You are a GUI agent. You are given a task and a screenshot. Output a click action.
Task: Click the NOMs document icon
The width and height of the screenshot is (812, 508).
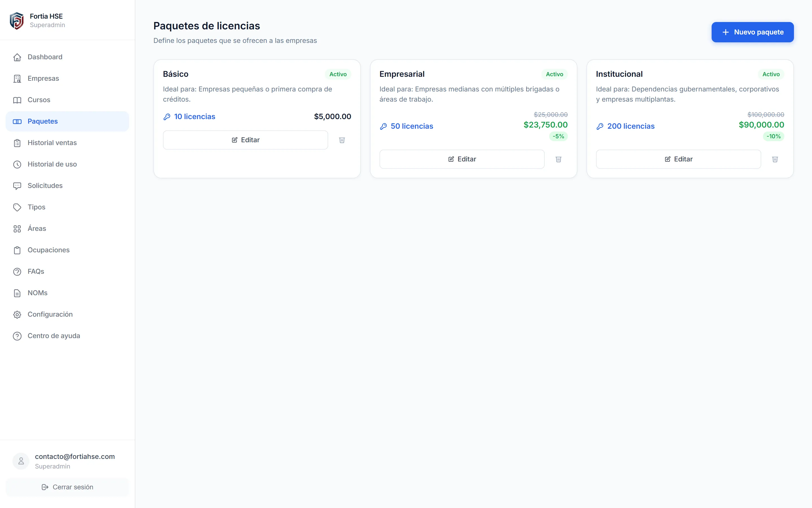tap(17, 293)
